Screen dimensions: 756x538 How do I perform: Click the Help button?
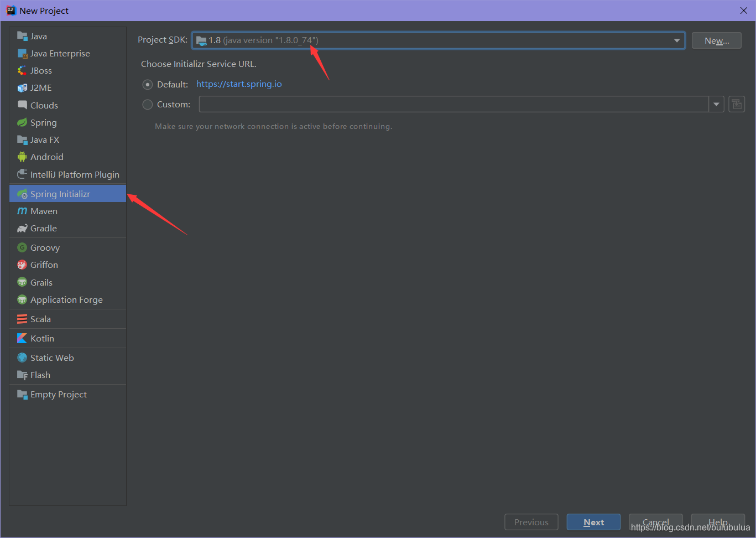[x=718, y=522]
